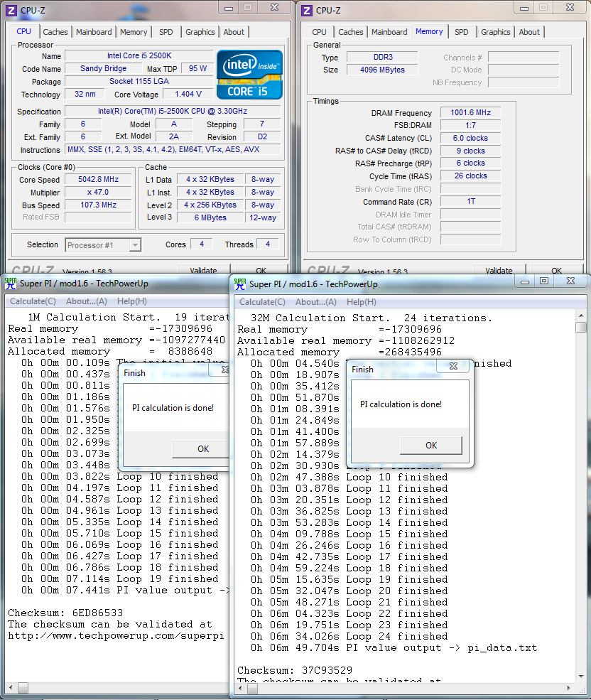
Task: Click the Super PI icon in the 1M window title bar
Action: click(x=10, y=284)
